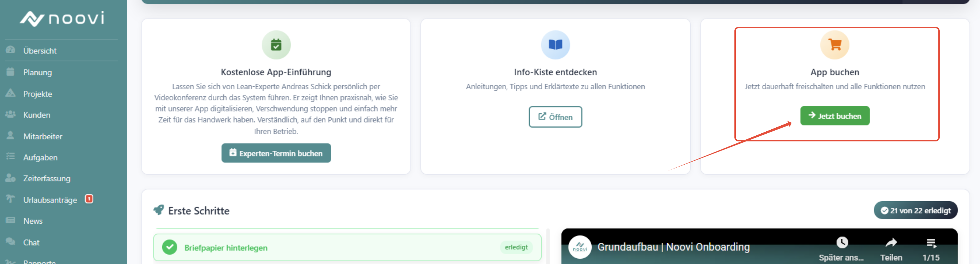This screenshot has width=980, height=264.
Task: Click the Planung calendar icon
Action: (11, 72)
